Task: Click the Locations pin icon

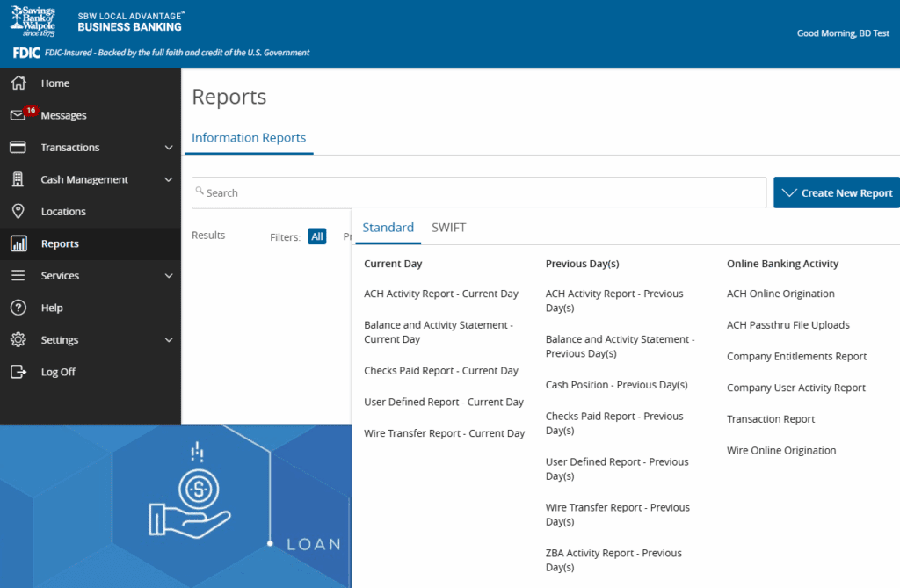Action: tap(18, 212)
